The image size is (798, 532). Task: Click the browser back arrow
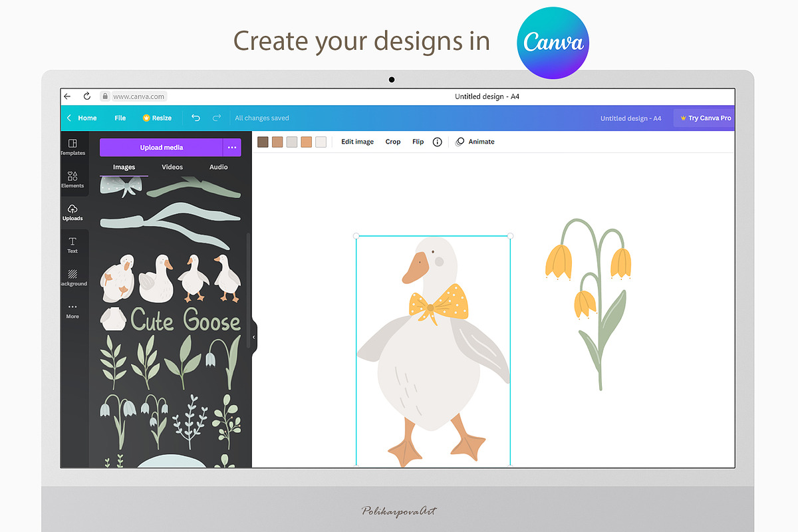tap(67, 96)
